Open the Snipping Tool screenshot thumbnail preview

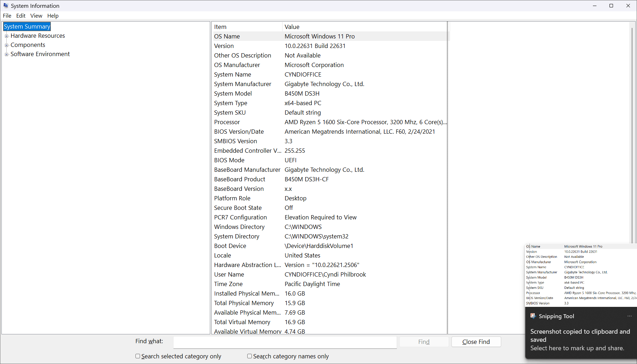click(581, 275)
